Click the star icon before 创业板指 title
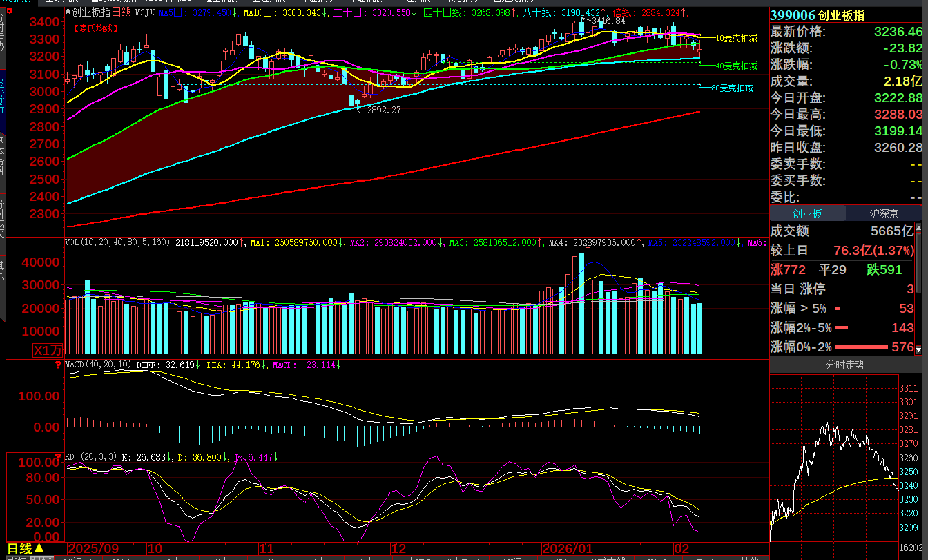Screen dimensions: 928x560 (x=68, y=12)
